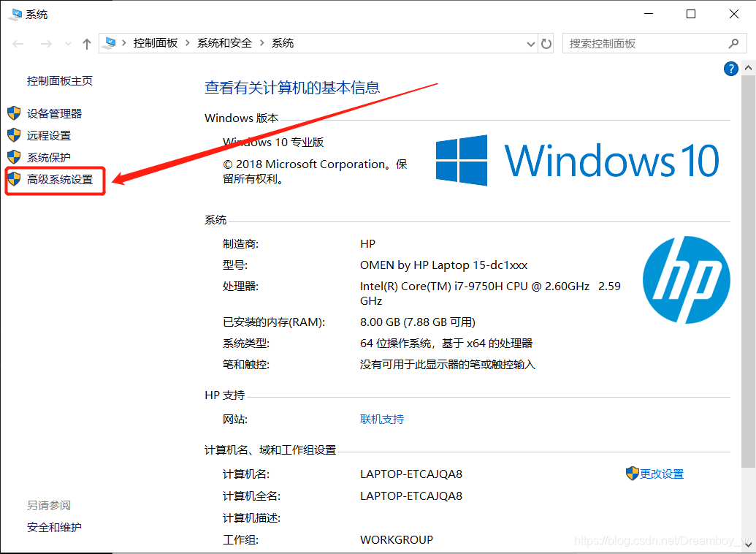
Task: Click shield icon beside 更改设置
Action: [632, 474]
